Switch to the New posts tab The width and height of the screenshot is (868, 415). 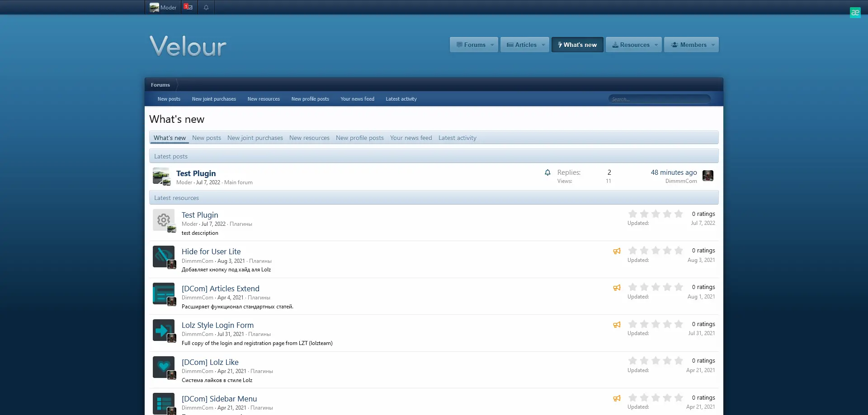point(206,138)
